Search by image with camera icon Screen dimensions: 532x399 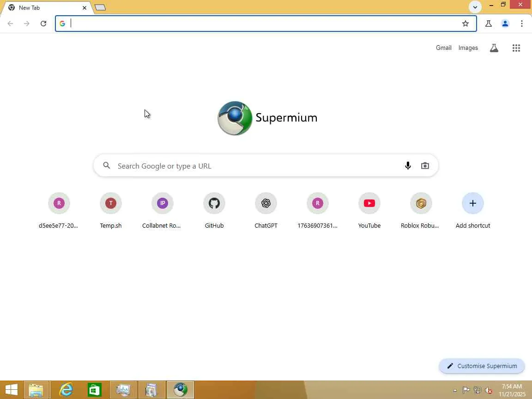tap(425, 166)
